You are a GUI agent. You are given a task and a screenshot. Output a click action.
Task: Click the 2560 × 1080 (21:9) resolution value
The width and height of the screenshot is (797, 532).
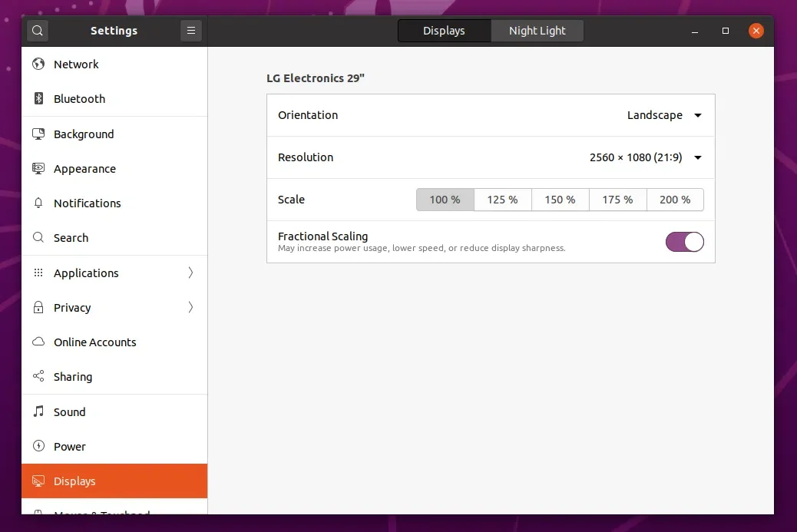point(636,157)
